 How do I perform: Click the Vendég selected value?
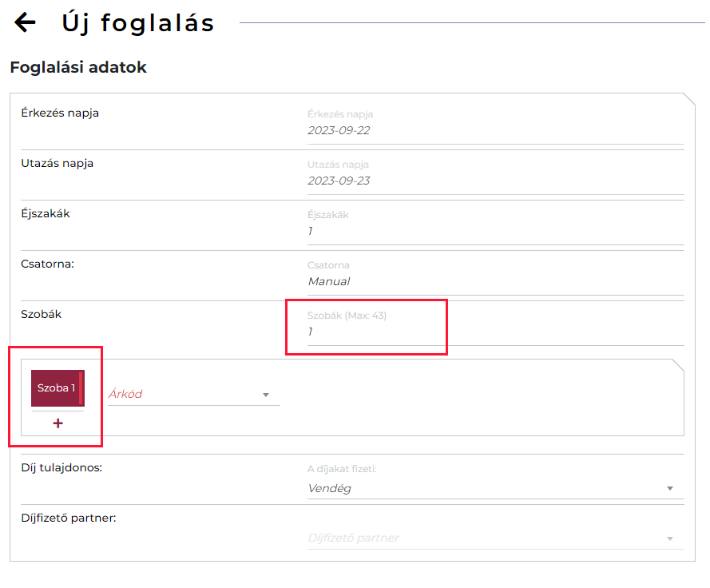(x=329, y=488)
